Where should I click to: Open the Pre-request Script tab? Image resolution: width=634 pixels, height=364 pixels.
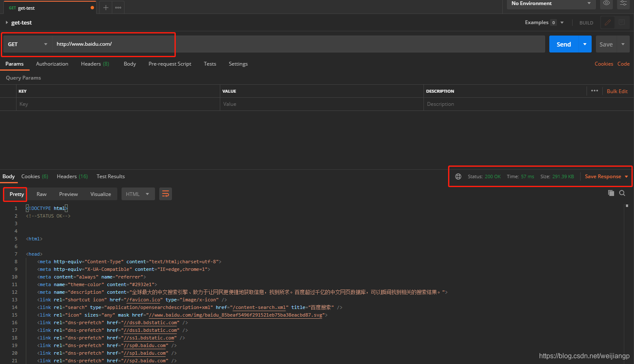[170, 64]
